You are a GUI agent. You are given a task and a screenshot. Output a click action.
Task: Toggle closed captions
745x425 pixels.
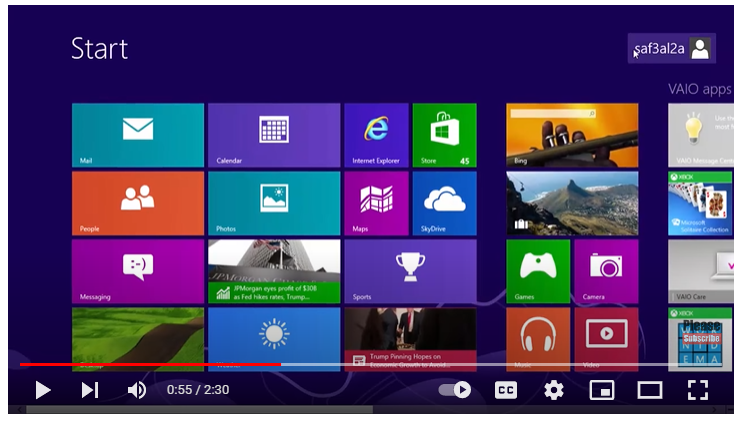[506, 390]
